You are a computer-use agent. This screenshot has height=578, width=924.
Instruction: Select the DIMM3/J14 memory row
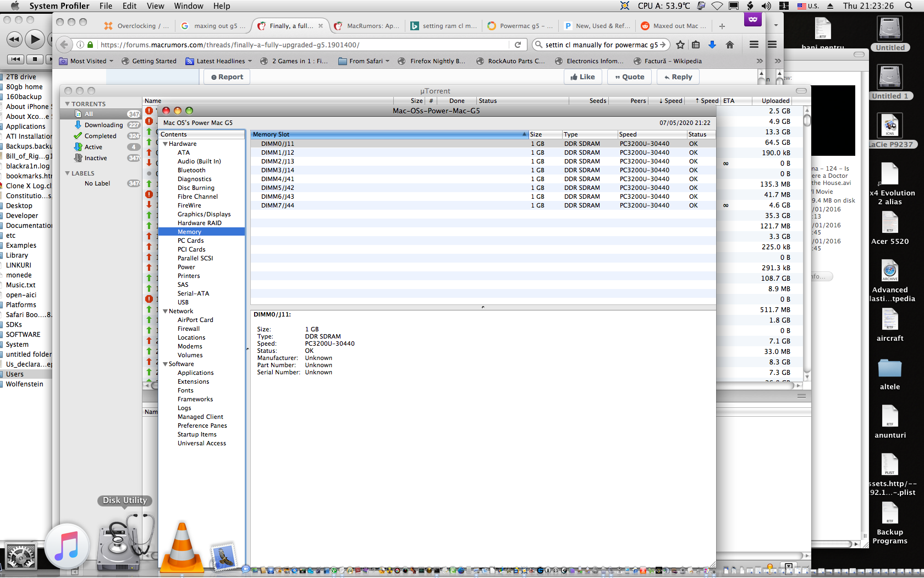[483, 170]
